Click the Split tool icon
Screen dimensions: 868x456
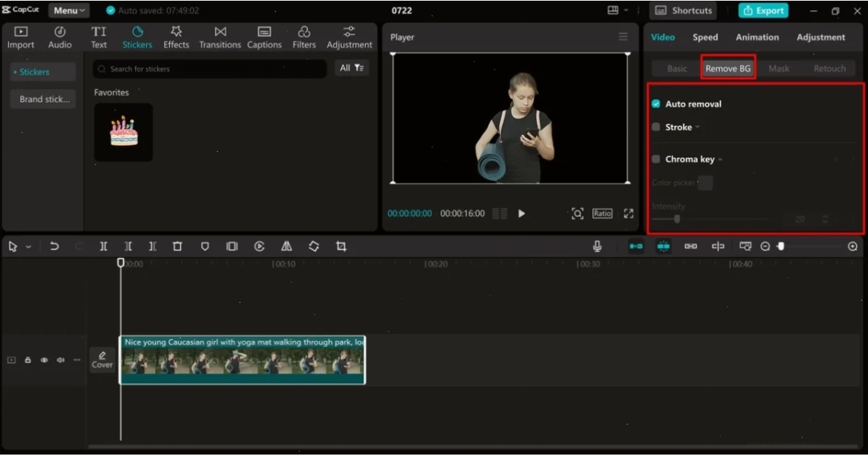point(103,246)
